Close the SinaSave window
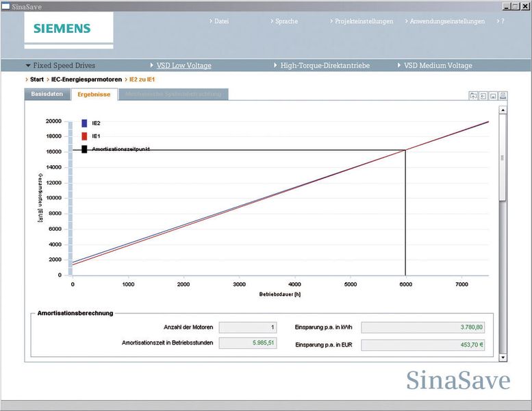Screen dimensions: 532x411 524,6
